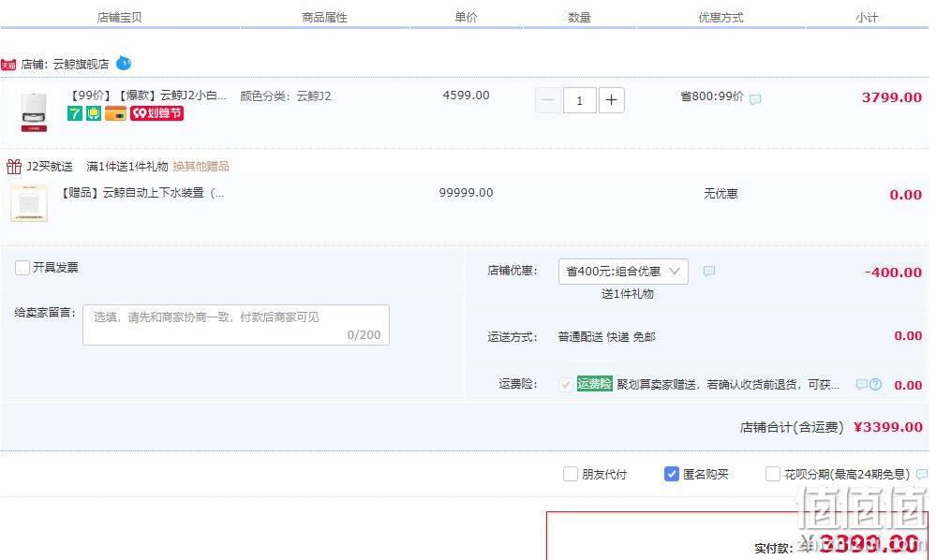Click the 店铺合计(含运费) label
This screenshot has width=936, height=560.
(x=792, y=427)
